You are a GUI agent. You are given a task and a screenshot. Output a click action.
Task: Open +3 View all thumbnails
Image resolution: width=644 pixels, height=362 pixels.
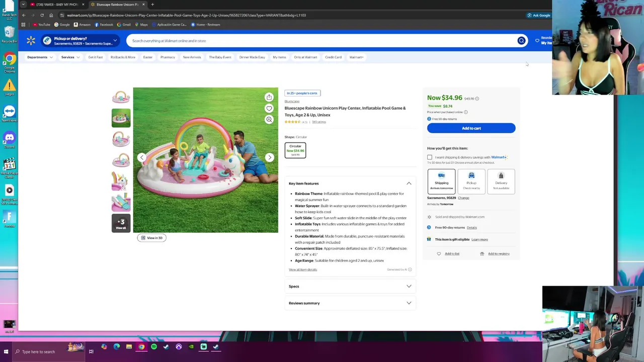(121, 223)
